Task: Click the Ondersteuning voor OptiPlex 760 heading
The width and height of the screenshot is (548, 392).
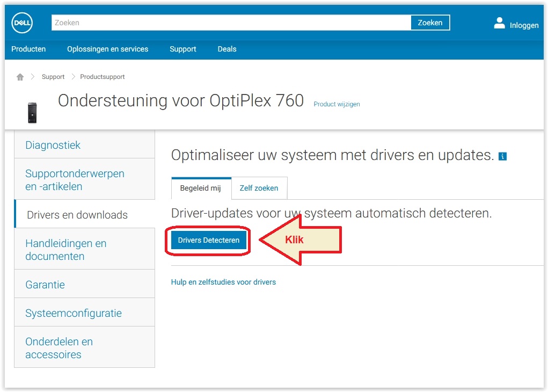Action: pyautogui.click(x=181, y=101)
